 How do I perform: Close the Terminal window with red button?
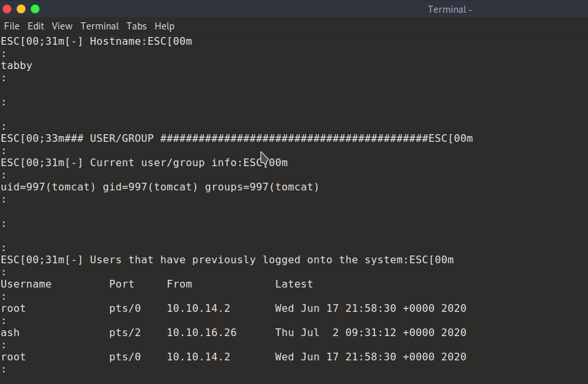pos(7,9)
